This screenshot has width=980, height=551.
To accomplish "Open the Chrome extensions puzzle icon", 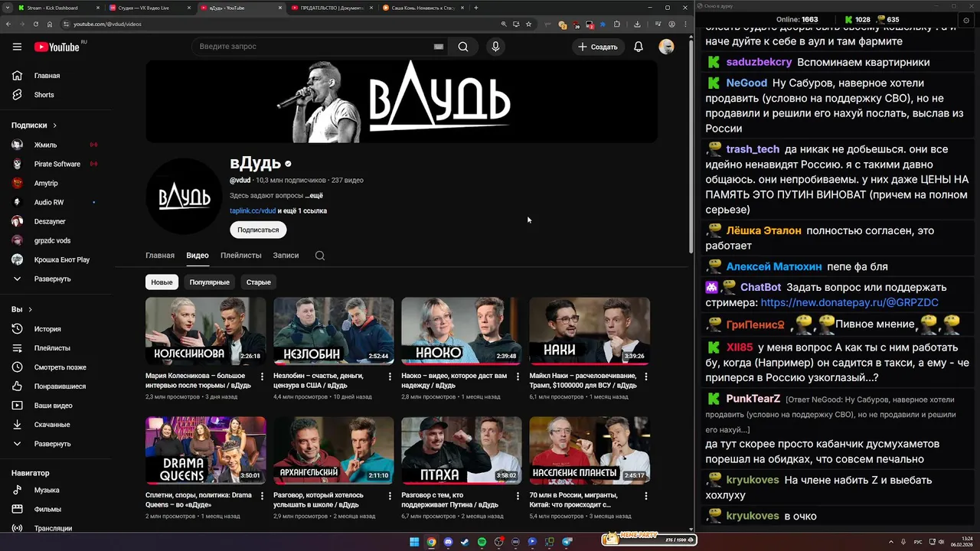I will pos(617,24).
